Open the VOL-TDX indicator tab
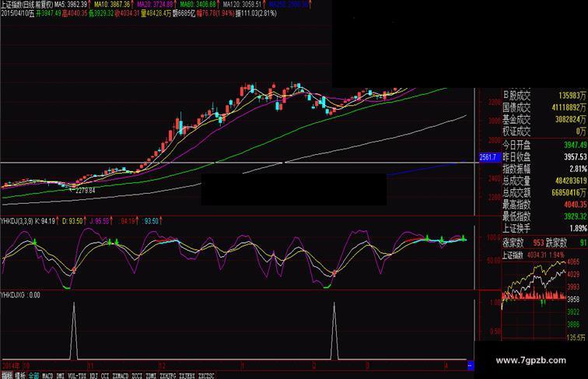This screenshot has height=379, width=588. tap(77, 376)
